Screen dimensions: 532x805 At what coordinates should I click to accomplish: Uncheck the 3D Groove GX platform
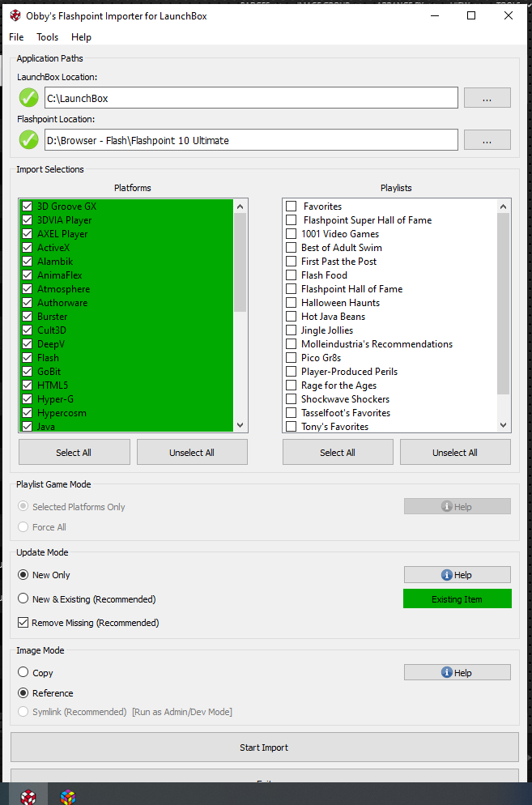click(x=28, y=207)
